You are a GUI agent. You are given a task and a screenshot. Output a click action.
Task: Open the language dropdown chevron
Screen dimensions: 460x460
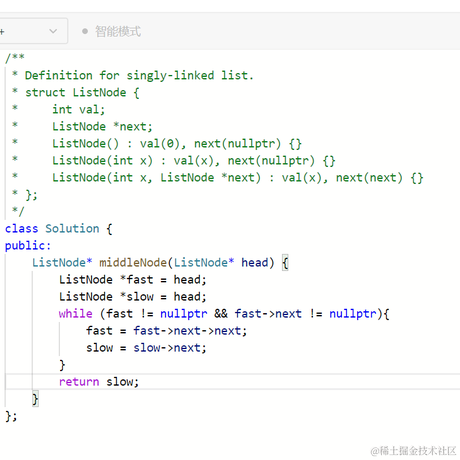(53, 31)
